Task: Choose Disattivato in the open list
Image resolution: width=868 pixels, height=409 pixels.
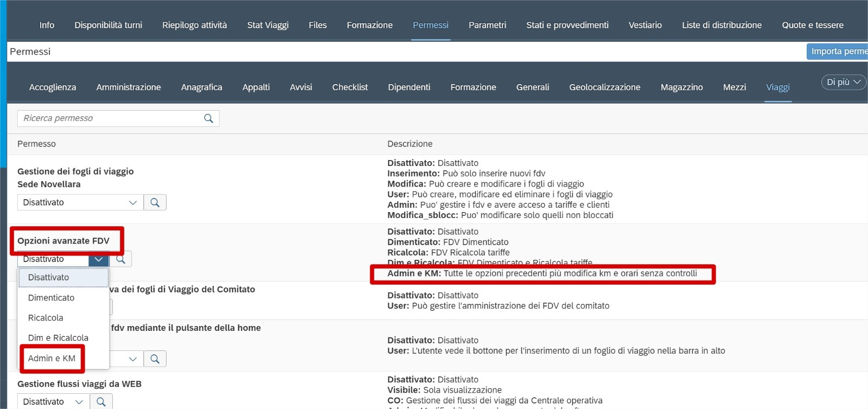Action: tap(49, 277)
